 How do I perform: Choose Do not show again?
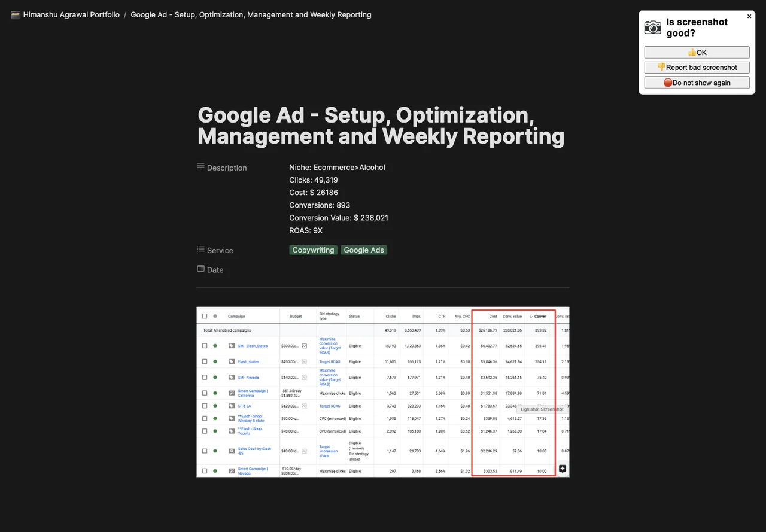click(697, 83)
